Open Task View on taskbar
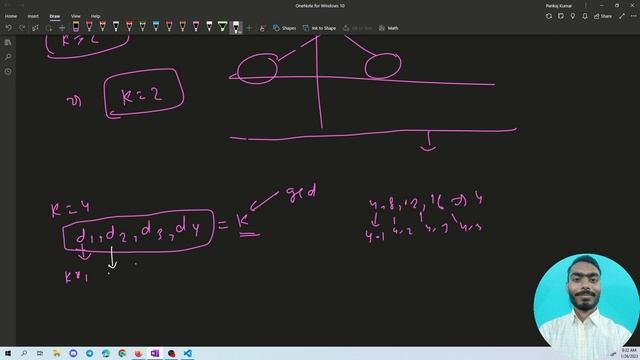Image resolution: width=640 pixels, height=360 pixels. tap(40, 353)
